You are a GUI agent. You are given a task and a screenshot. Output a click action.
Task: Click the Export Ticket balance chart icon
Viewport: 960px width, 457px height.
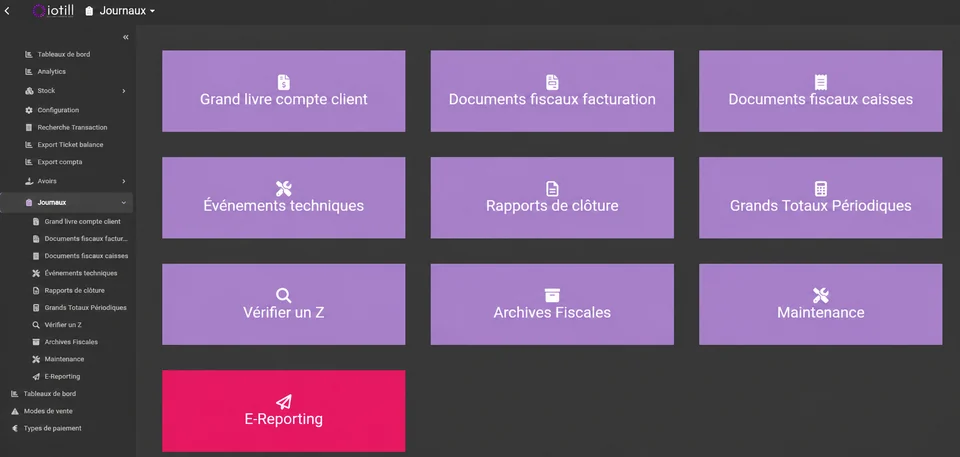coord(29,145)
